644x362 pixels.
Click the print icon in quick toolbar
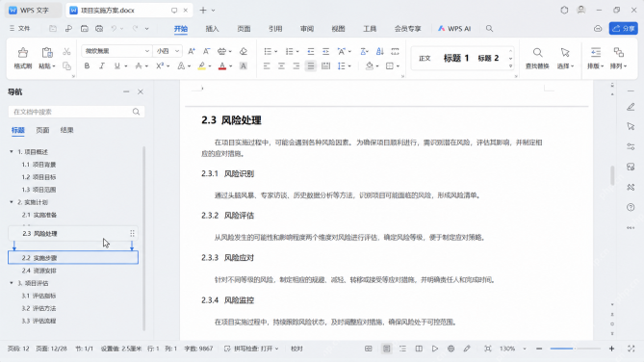tap(99, 28)
